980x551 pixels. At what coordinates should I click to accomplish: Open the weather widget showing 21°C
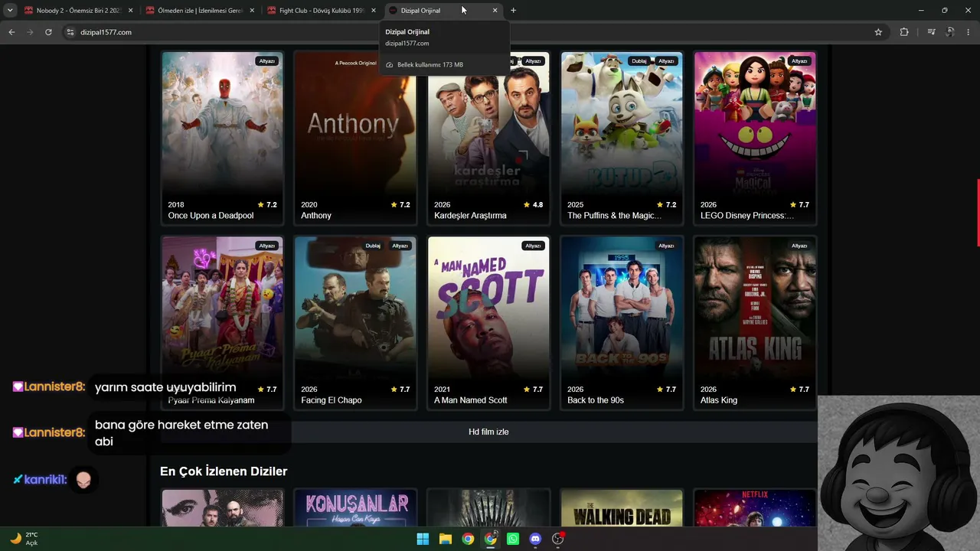coord(24,539)
